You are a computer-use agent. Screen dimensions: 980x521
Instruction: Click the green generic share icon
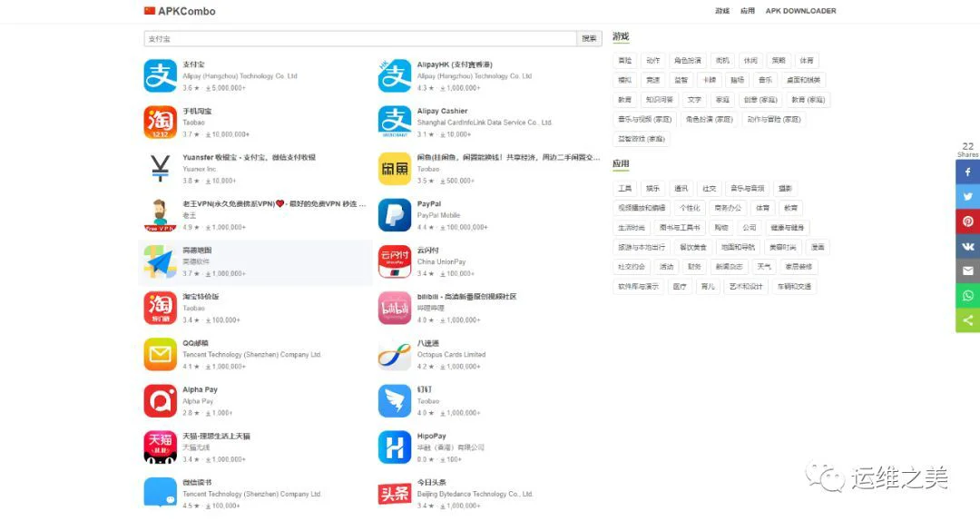[x=967, y=320]
